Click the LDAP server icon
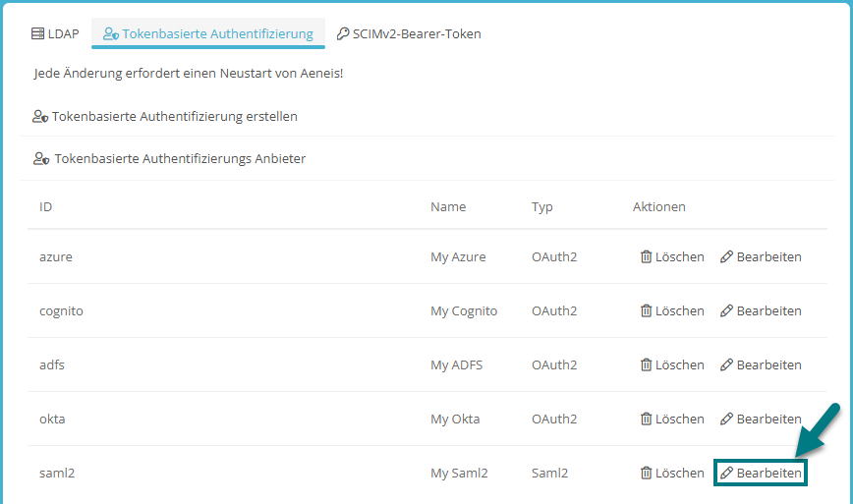The width and height of the screenshot is (853, 504). [37, 33]
